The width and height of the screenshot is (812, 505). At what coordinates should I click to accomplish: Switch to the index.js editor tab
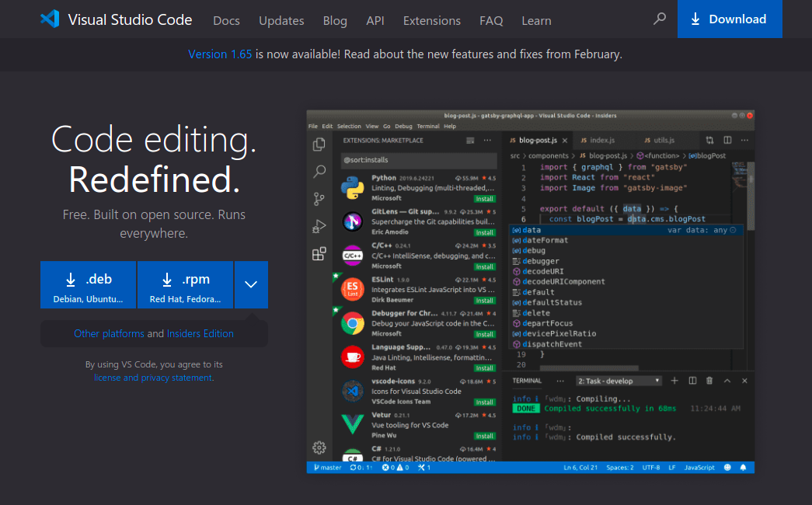coord(602,141)
